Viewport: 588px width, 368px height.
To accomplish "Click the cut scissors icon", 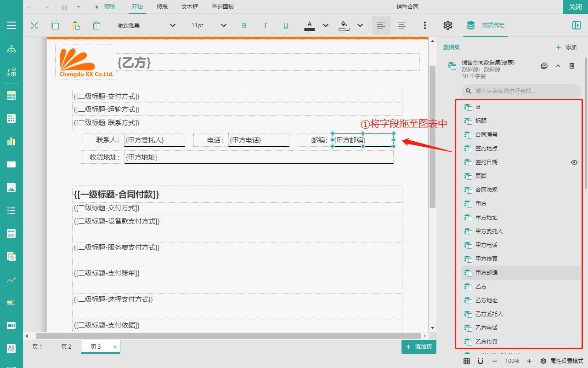I will tap(34, 25).
